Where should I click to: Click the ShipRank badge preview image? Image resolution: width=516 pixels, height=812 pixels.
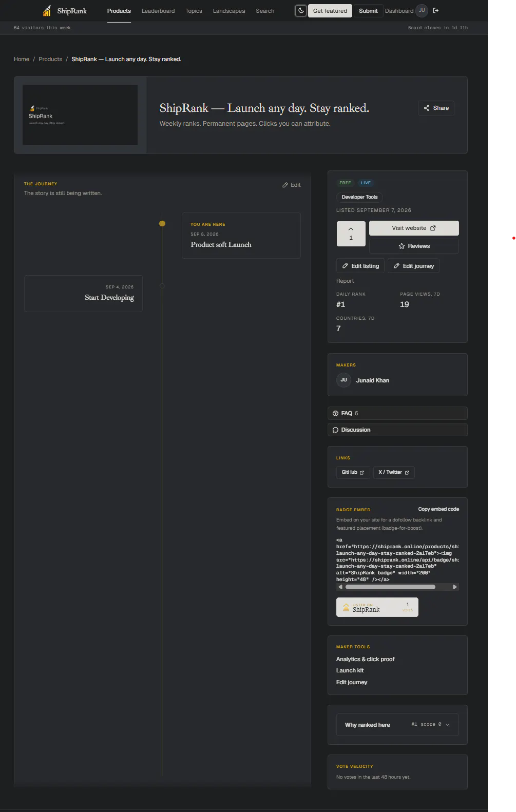[377, 607]
